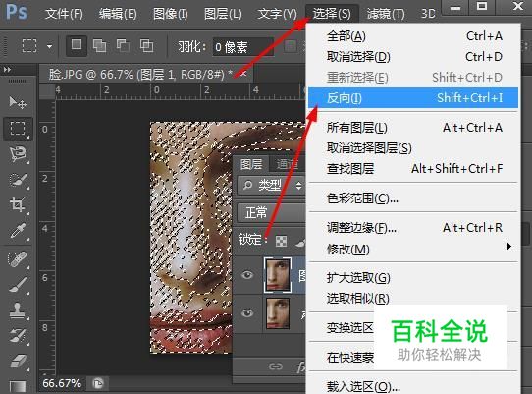Viewport: 532px width, 394px height.
Task: Select the bottom layer thumbnail
Action: click(x=278, y=313)
